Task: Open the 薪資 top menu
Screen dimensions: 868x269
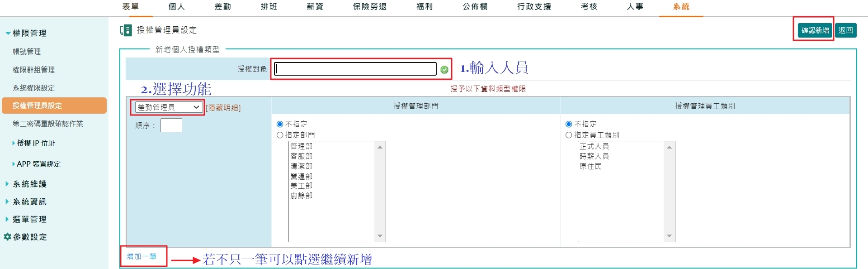Action: (x=315, y=6)
